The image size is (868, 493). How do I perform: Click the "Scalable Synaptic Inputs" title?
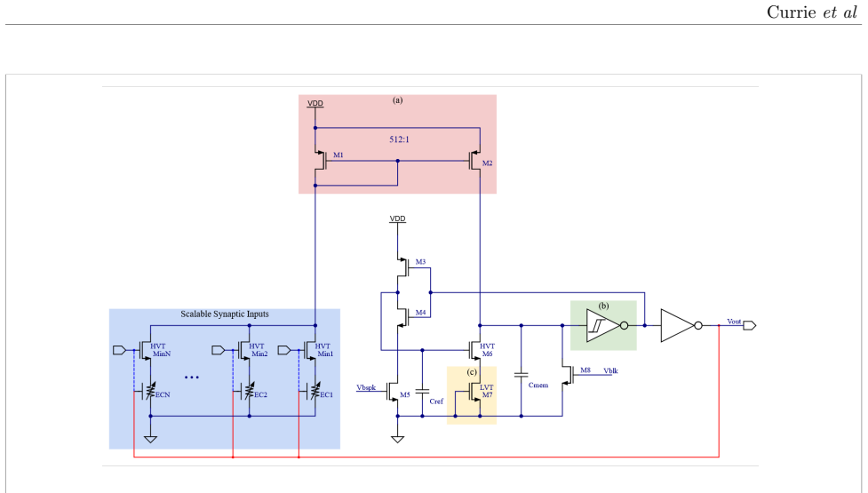[x=225, y=314]
